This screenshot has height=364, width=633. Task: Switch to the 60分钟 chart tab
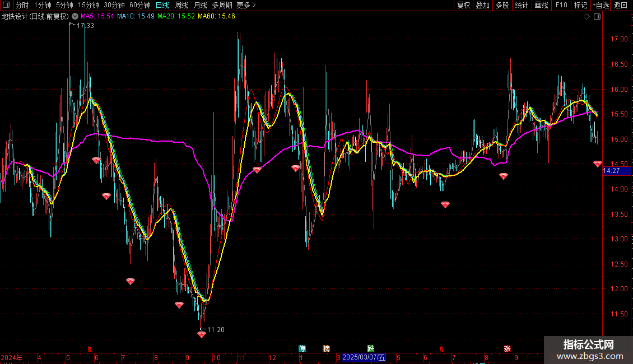(x=139, y=5)
